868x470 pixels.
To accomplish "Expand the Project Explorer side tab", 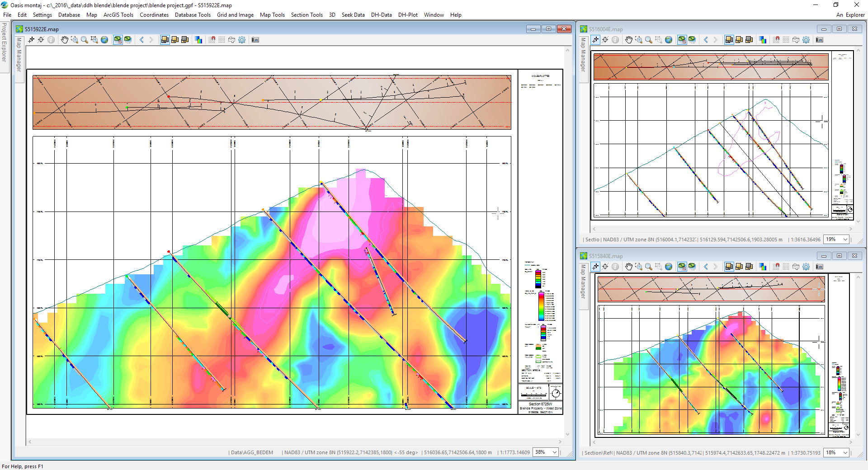I will 4,42.
